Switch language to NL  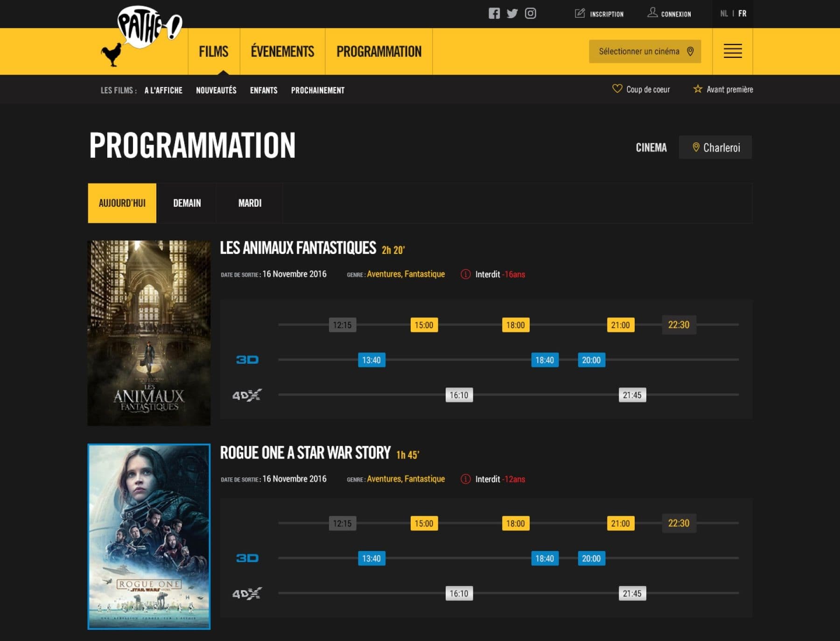coord(724,14)
